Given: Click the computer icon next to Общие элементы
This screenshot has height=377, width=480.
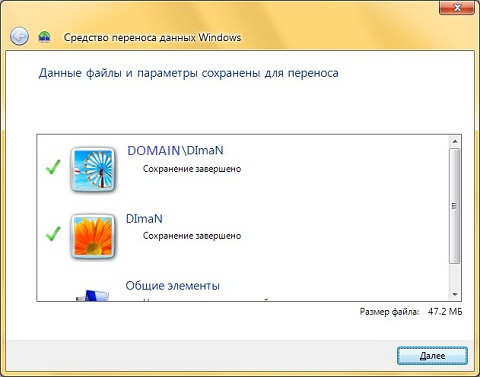Looking at the screenshot, I should click(x=92, y=295).
